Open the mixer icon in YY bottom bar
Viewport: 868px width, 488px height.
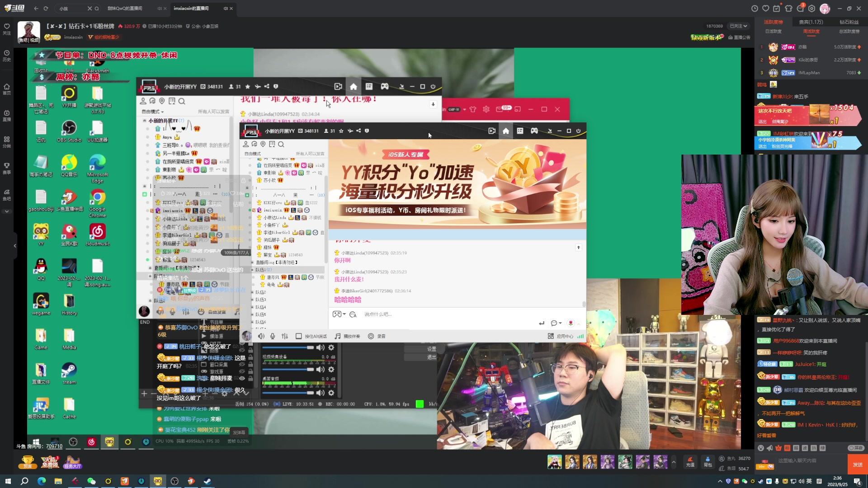coord(285,336)
